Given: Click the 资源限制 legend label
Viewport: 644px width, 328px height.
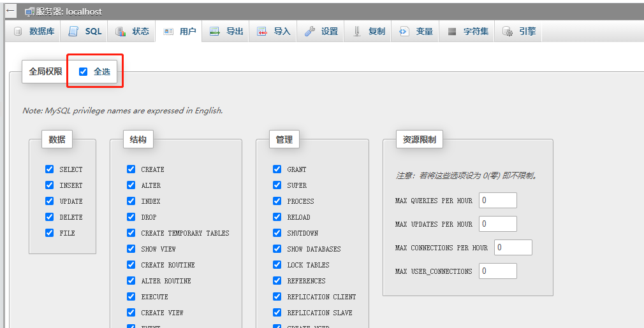Looking at the screenshot, I should click(420, 139).
